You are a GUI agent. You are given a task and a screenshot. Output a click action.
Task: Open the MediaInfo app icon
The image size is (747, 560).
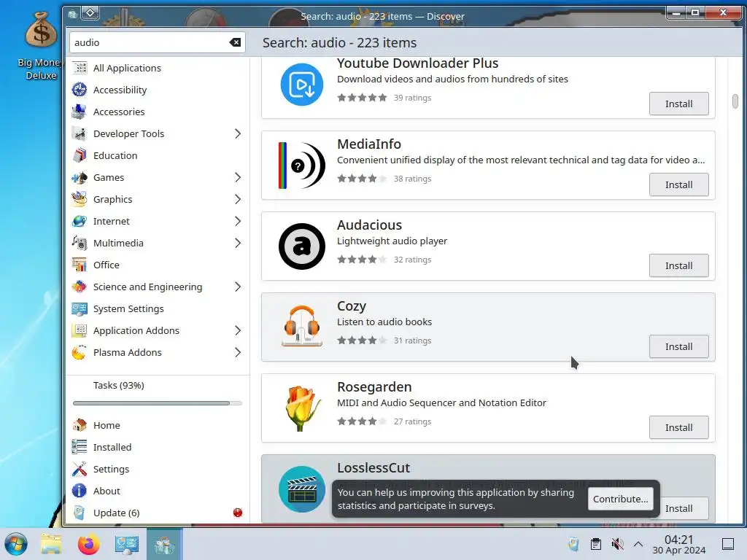click(301, 166)
